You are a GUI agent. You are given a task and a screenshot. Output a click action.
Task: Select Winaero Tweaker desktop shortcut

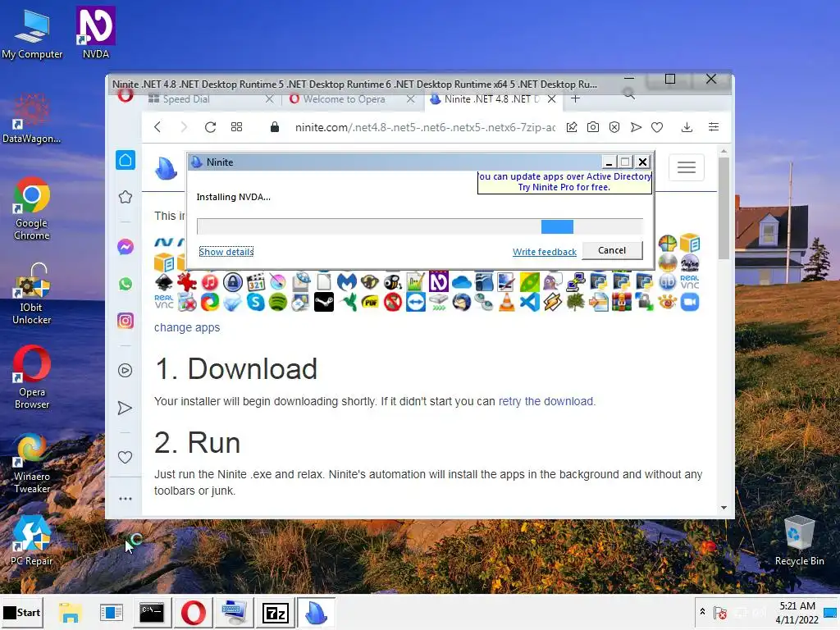32,463
